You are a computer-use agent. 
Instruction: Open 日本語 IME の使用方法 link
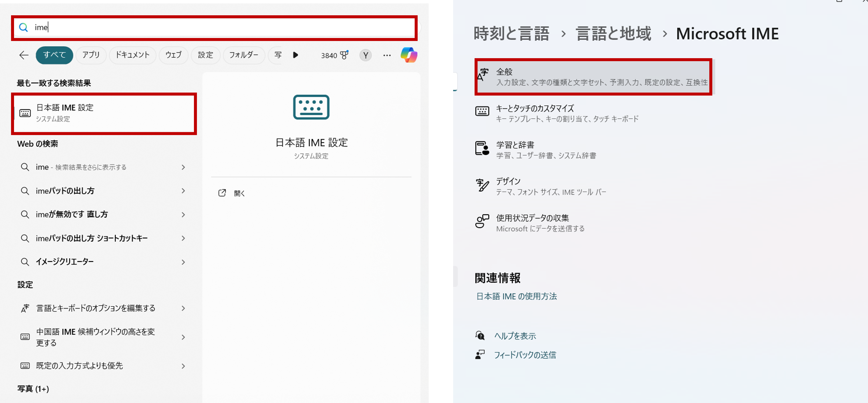coord(516,296)
